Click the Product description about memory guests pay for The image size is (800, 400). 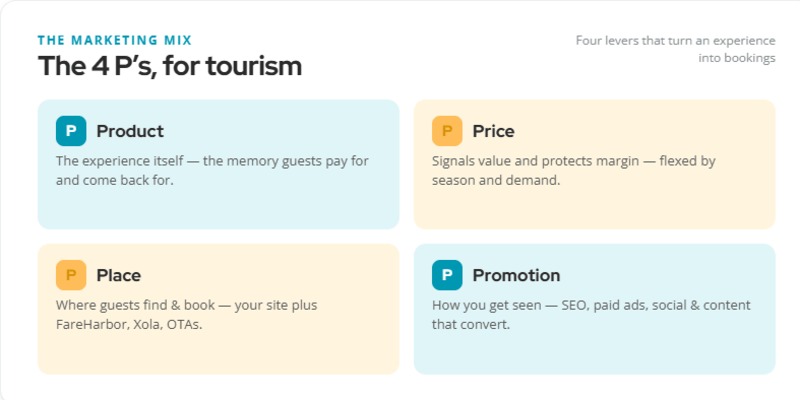point(212,170)
